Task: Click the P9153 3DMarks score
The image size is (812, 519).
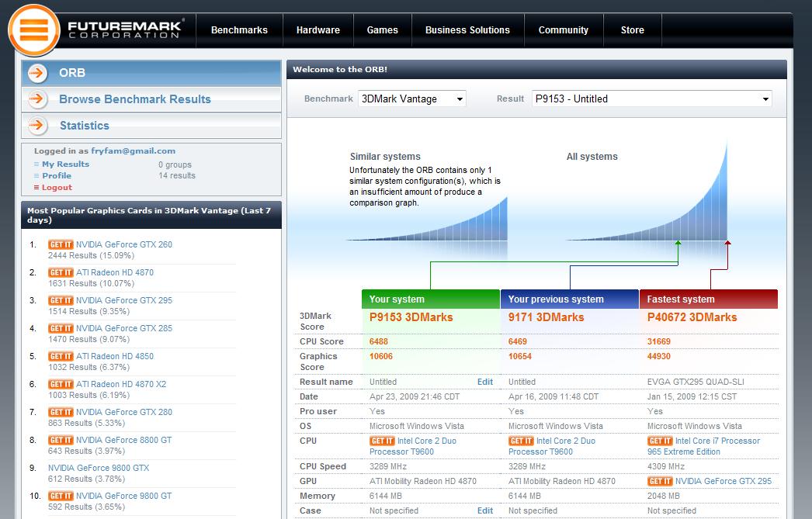Action: [411, 318]
